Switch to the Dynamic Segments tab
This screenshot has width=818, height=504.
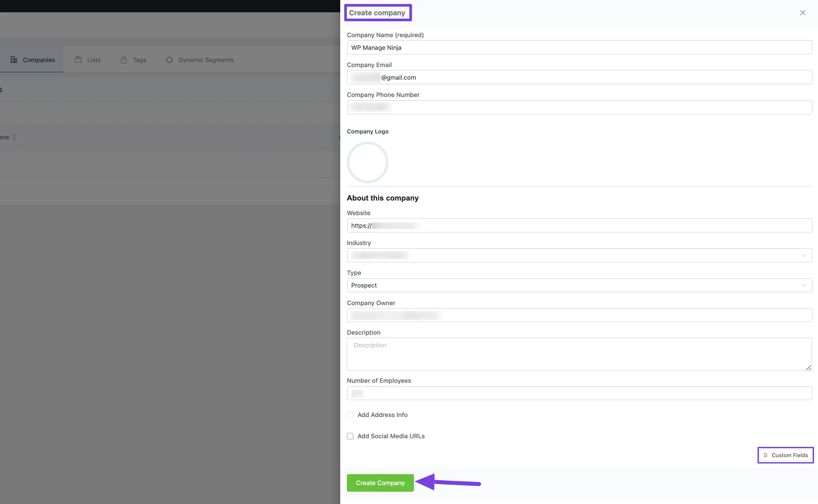click(x=200, y=60)
